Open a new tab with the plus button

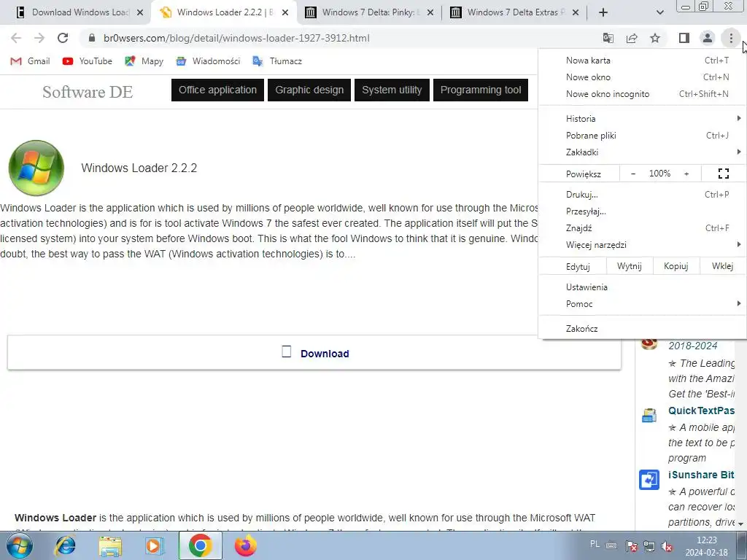[603, 12]
